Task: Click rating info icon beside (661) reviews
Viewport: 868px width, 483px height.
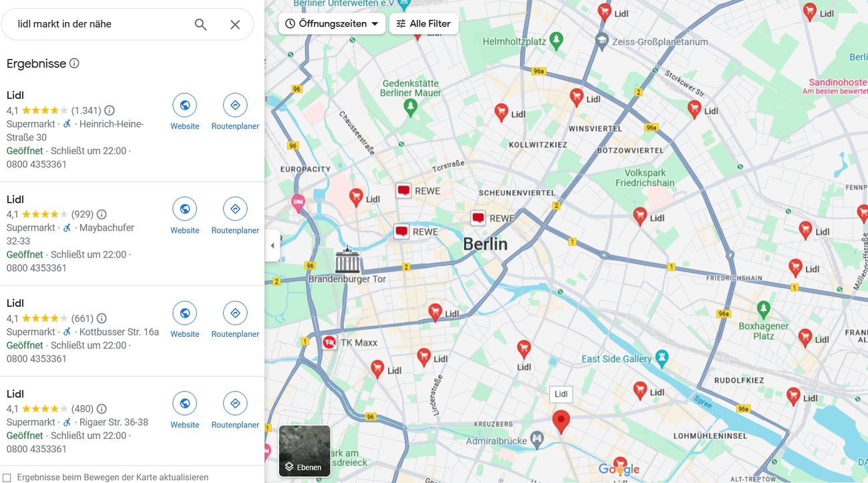Action: pyautogui.click(x=101, y=319)
